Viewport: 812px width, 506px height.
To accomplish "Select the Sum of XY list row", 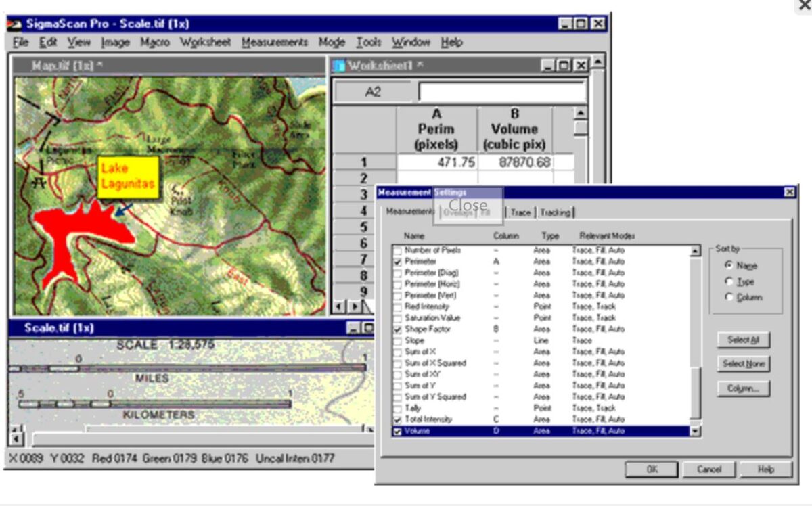I will 542,375.
